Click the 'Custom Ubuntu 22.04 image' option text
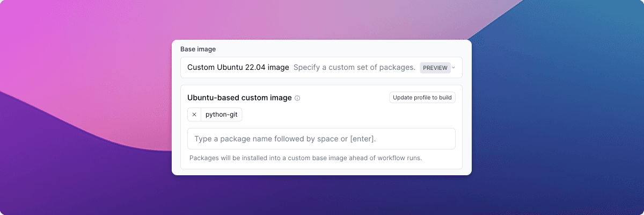The width and height of the screenshot is (644, 215). (238, 68)
